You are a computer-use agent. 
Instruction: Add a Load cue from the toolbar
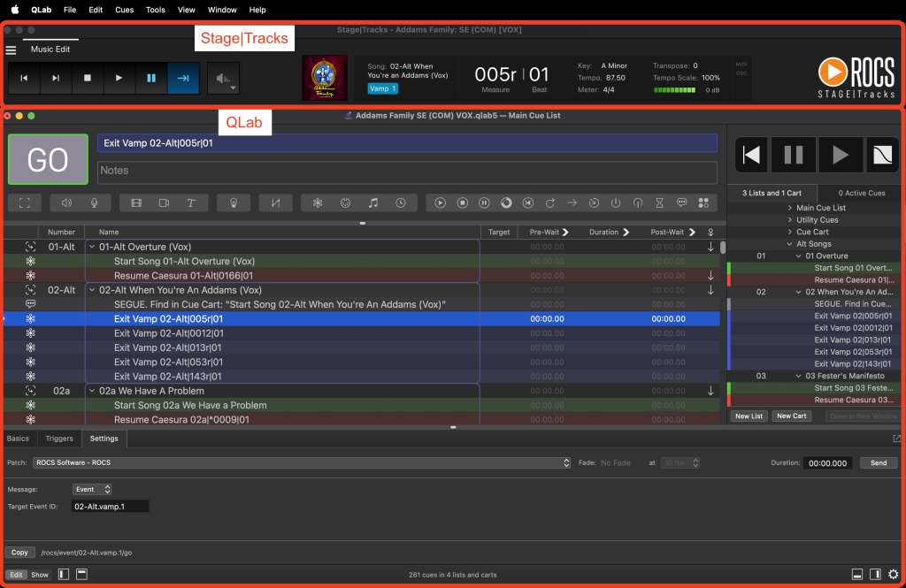point(506,203)
